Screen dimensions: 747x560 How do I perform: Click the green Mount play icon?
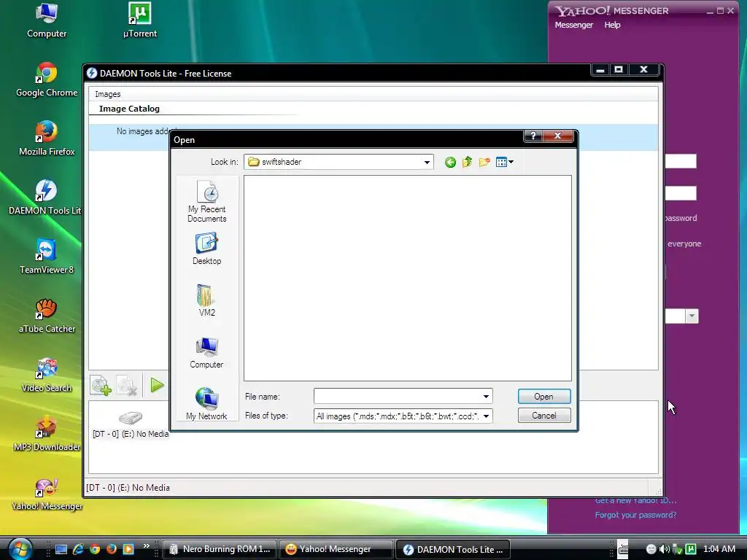(157, 385)
